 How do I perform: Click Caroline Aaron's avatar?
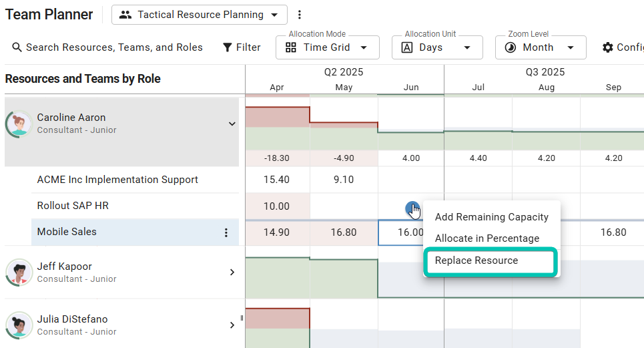click(x=19, y=124)
